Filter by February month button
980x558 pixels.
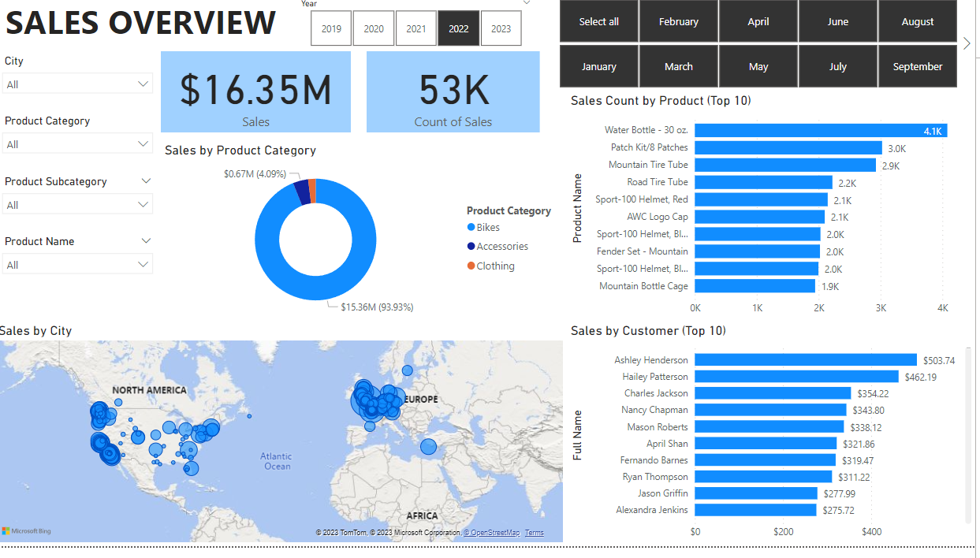679,21
